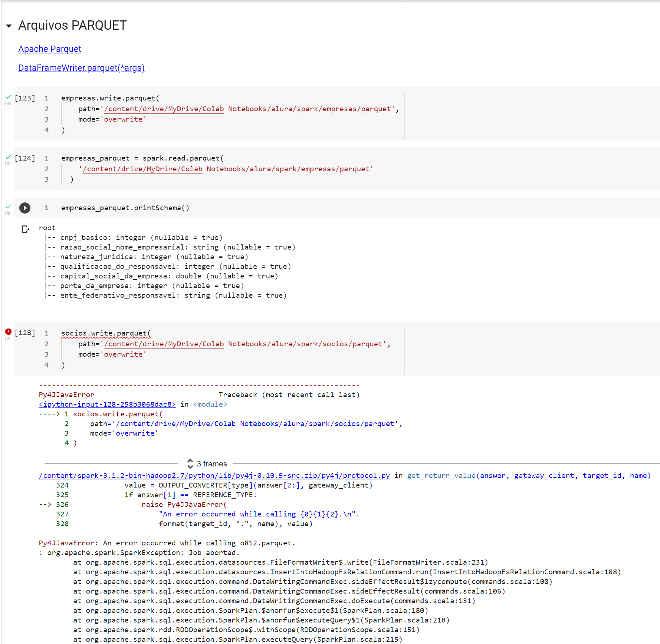The image size is (660, 644).
Task: Click the 'error occurred while calling o812.parquet' line
Action: [x=167, y=543]
